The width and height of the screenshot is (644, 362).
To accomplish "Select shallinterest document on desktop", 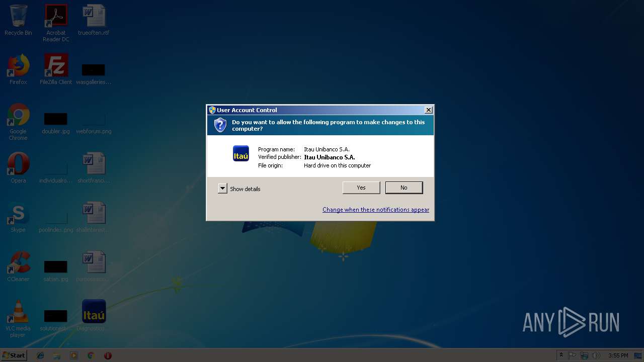I will pyautogui.click(x=94, y=217).
